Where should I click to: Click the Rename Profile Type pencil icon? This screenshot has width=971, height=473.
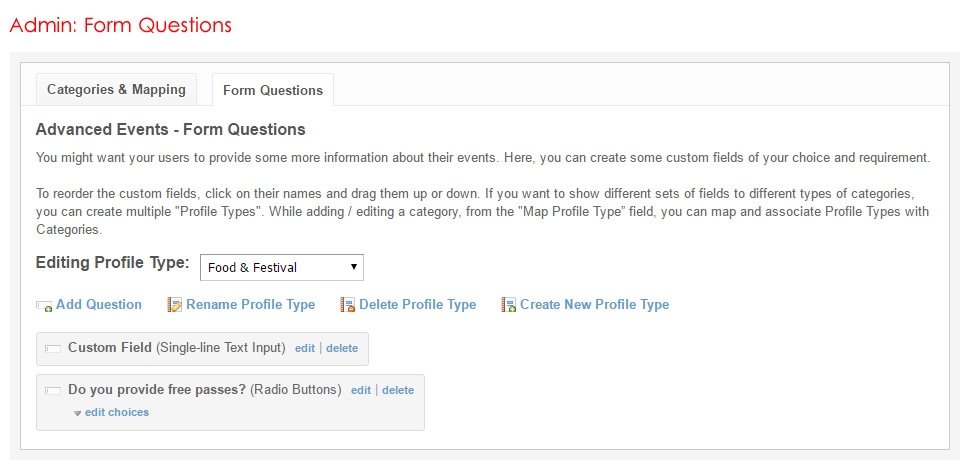(x=175, y=305)
